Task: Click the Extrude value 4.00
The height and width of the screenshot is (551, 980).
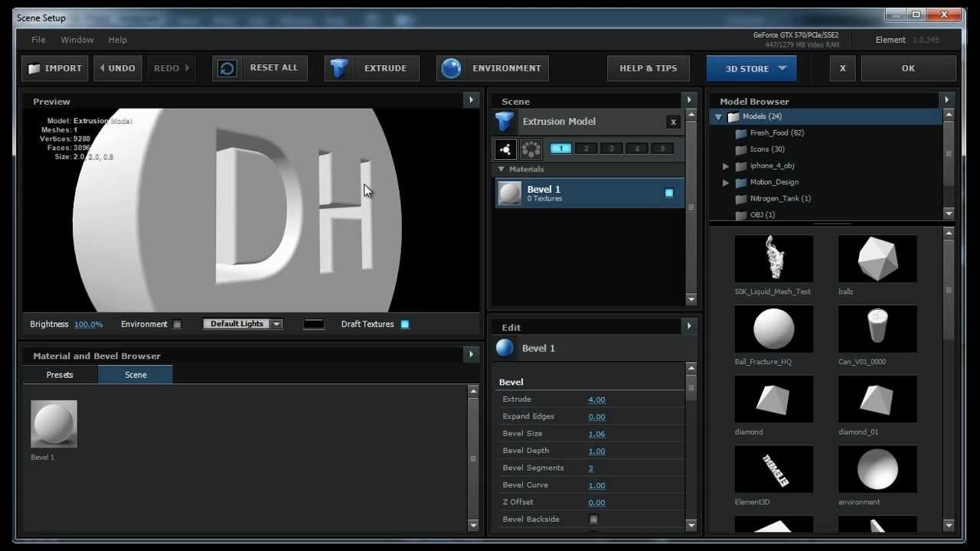Action: click(596, 399)
